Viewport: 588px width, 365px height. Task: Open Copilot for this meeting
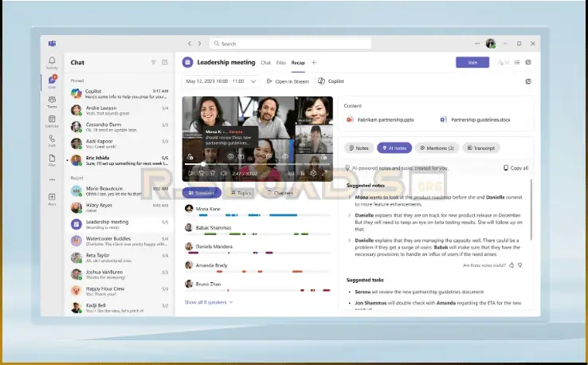[x=331, y=81]
